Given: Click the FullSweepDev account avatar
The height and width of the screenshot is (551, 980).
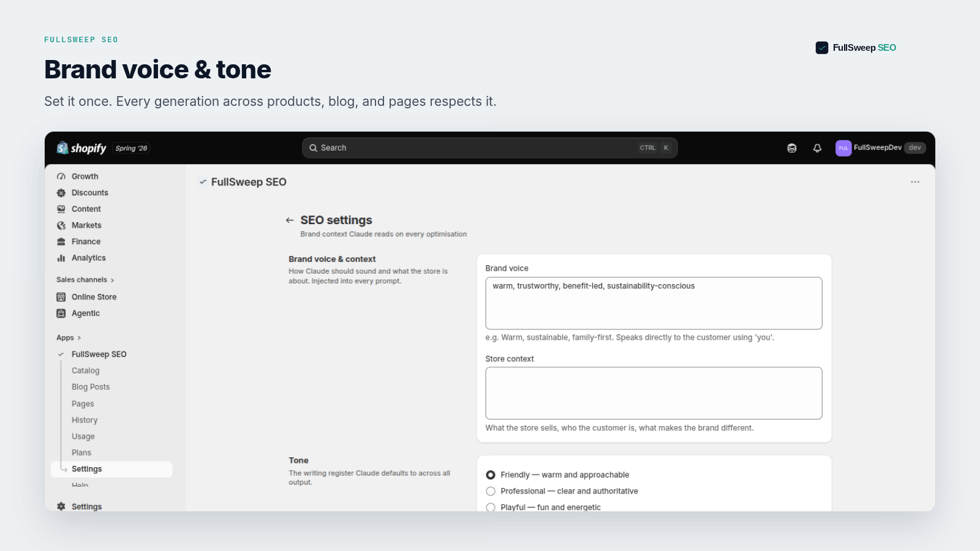Looking at the screenshot, I should point(843,148).
